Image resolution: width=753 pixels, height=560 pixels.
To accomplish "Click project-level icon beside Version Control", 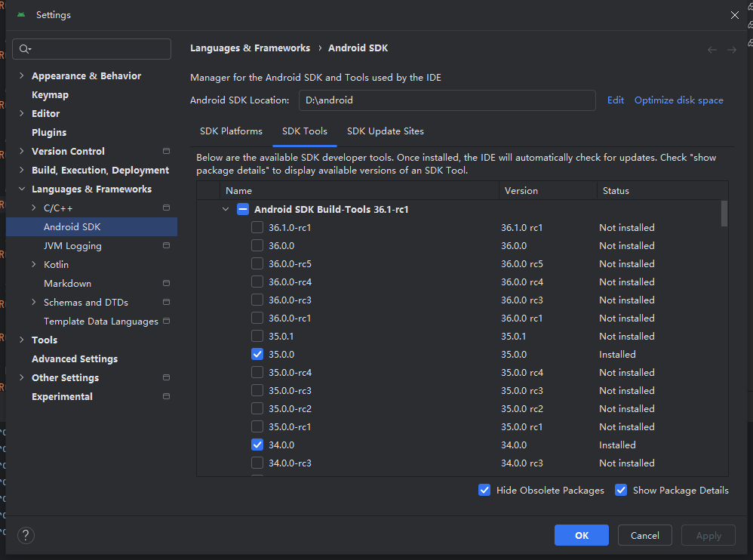I will click(166, 151).
